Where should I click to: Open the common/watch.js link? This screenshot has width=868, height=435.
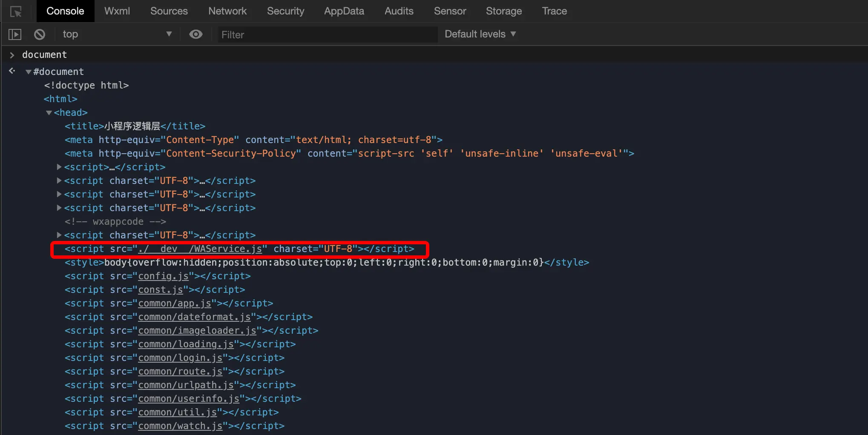pyautogui.click(x=180, y=426)
